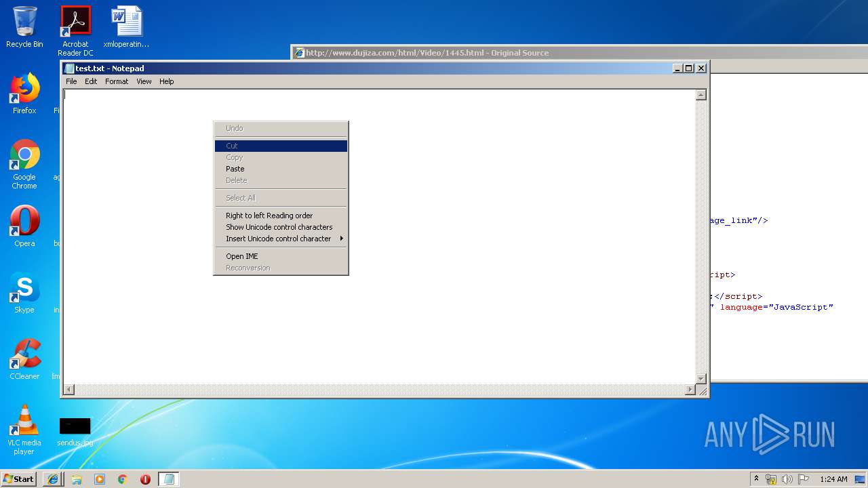Choose Undo in the context menu
The width and height of the screenshot is (868, 488).
[x=281, y=128]
